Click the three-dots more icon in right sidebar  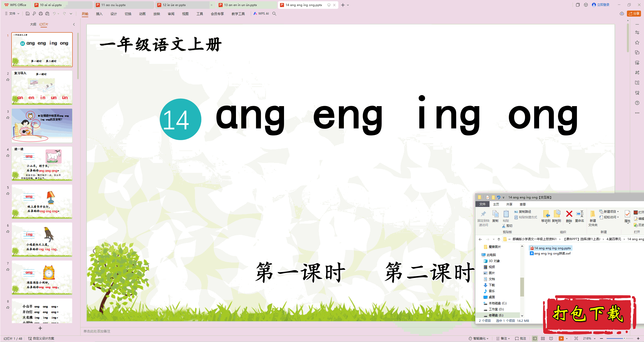point(637,113)
